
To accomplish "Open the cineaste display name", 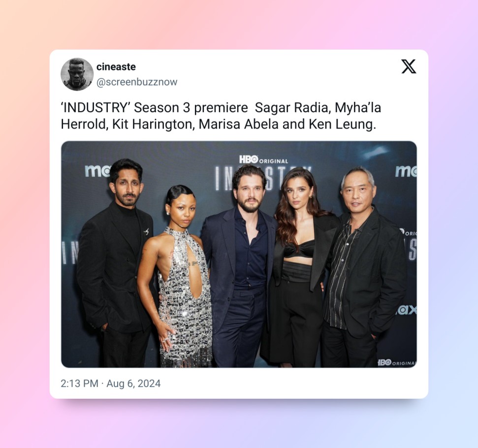I will 116,67.
